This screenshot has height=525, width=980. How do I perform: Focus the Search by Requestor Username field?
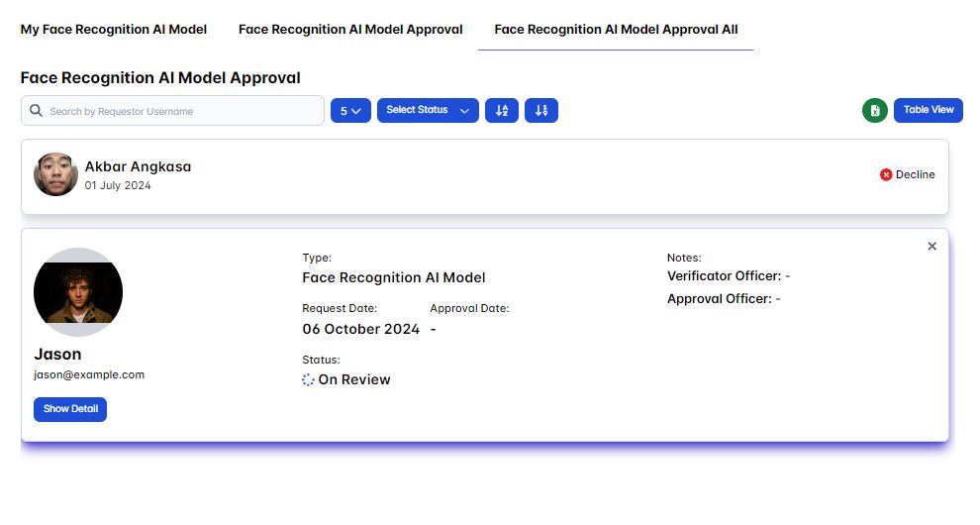click(183, 111)
